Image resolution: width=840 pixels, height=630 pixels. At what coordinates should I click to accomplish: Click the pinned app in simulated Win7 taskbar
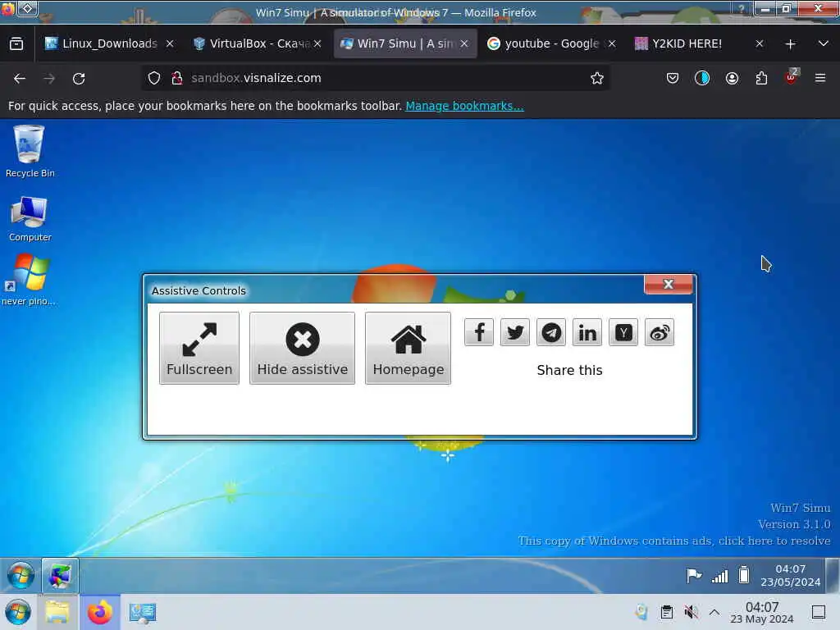pyautogui.click(x=60, y=575)
